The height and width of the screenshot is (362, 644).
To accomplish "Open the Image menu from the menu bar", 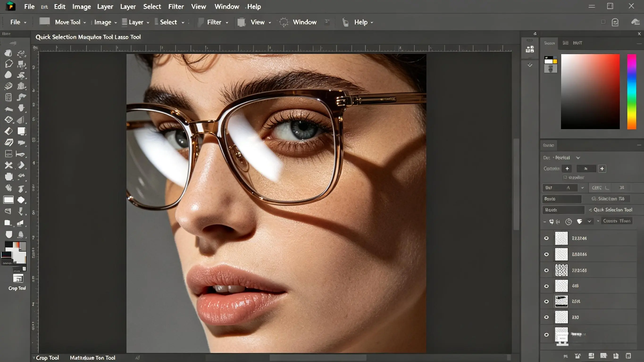I will tap(81, 7).
